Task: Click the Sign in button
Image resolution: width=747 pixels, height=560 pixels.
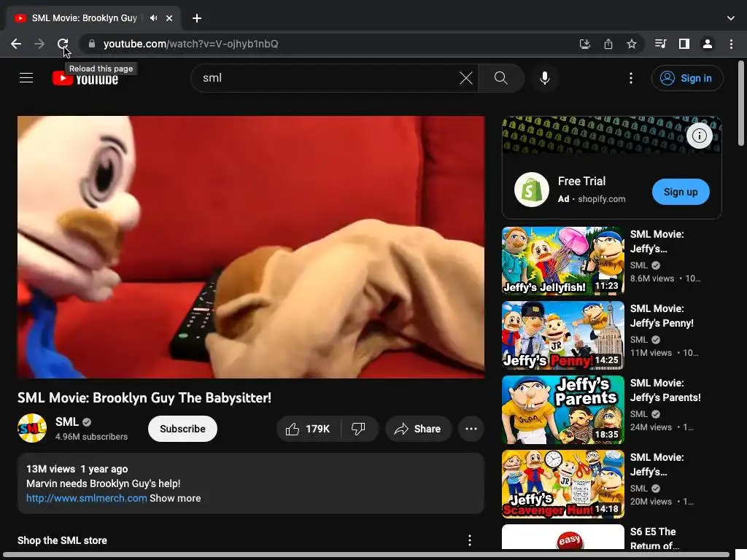Action: click(687, 77)
